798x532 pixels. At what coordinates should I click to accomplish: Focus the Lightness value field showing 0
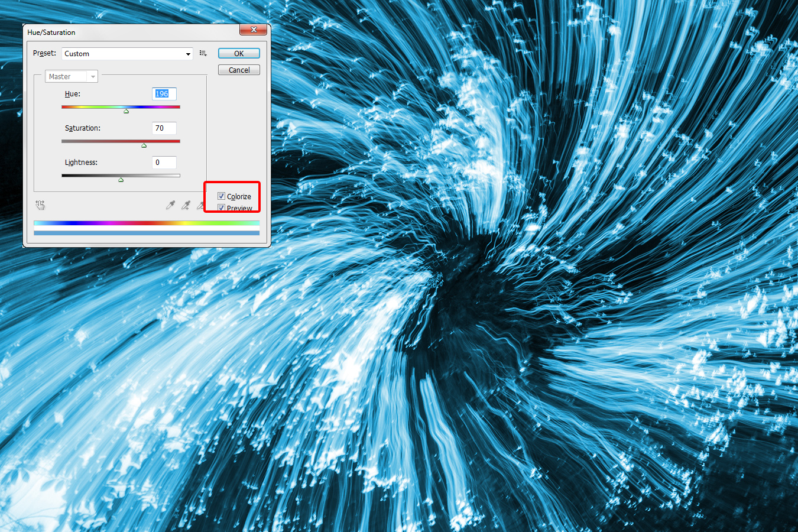click(x=164, y=163)
